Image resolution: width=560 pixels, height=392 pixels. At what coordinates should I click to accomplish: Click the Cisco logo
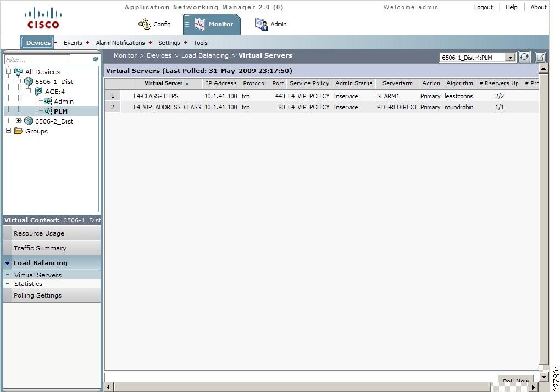(x=43, y=18)
